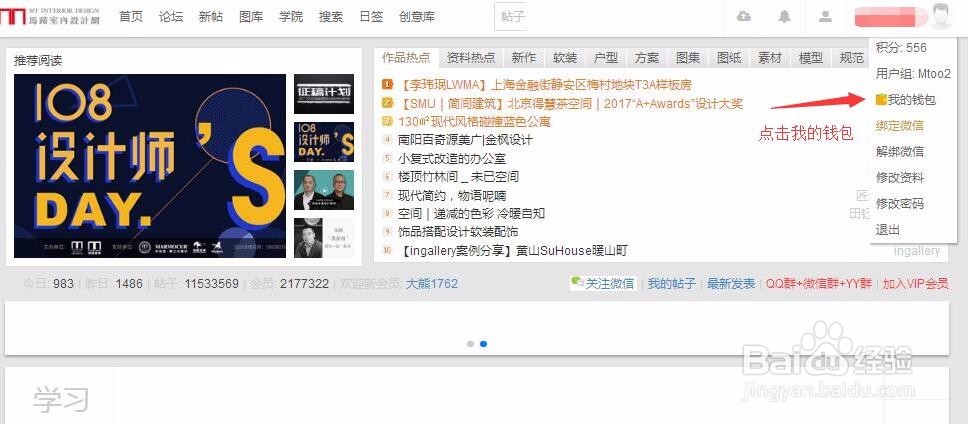
Task: Click 用户组: Mtoo2 in the user menu
Action: (x=913, y=73)
